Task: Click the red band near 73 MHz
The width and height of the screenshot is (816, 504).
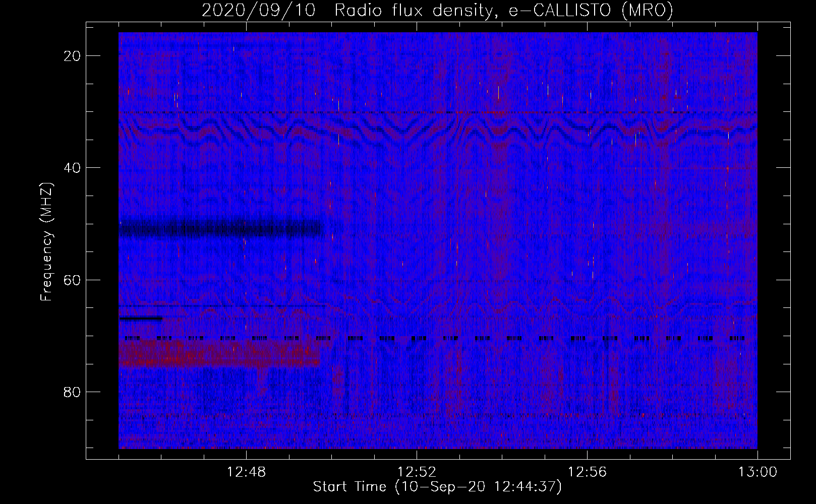Action: coord(219,353)
